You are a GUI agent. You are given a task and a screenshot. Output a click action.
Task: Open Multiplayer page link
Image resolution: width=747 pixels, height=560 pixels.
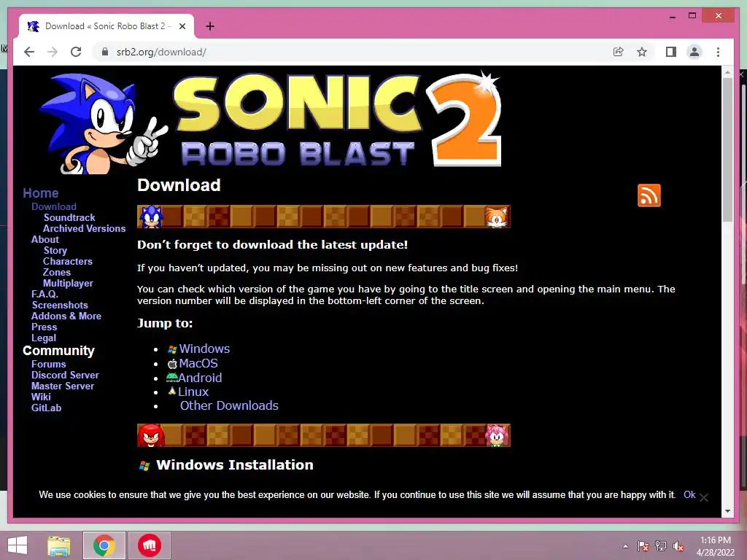[x=68, y=284]
